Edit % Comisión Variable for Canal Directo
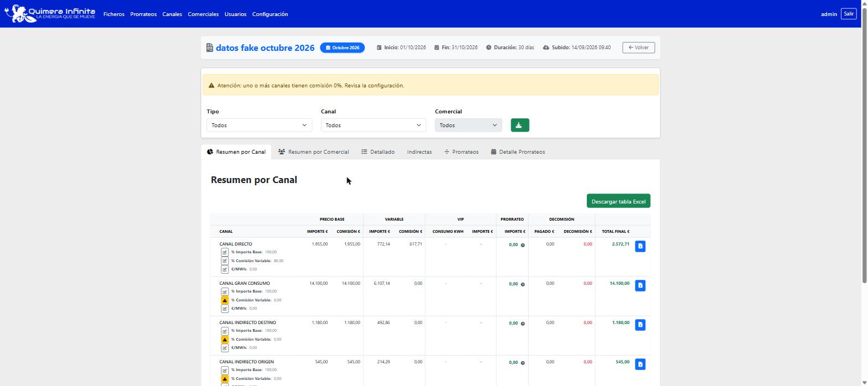 pyautogui.click(x=225, y=261)
